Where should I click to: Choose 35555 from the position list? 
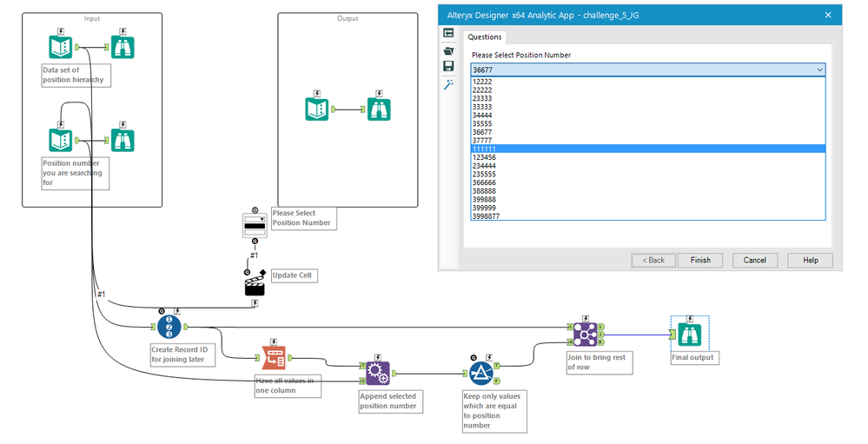tap(648, 123)
